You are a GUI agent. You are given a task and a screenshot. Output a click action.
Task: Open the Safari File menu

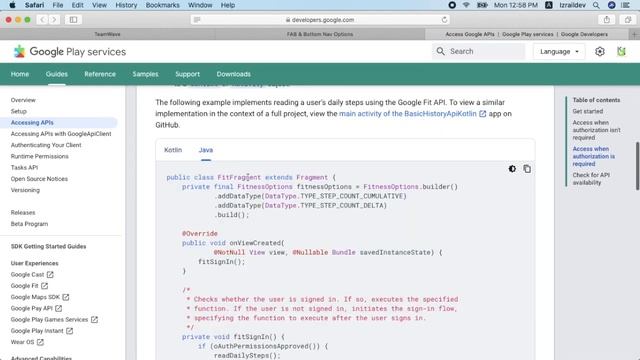(58, 5)
